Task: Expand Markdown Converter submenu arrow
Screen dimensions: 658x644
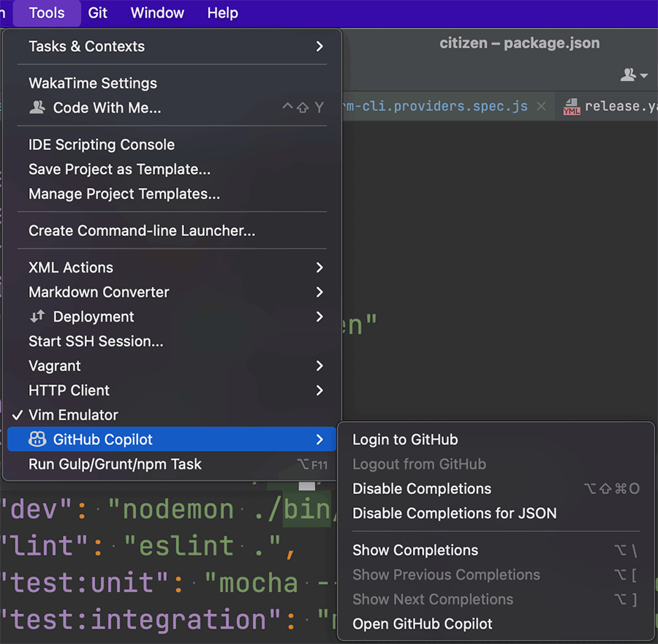Action: [319, 292]
